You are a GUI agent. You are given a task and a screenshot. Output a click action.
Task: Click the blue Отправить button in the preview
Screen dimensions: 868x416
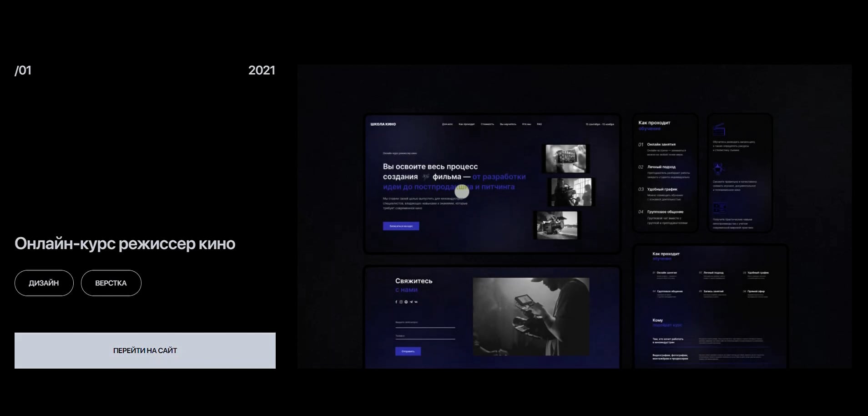click(408, 351)
